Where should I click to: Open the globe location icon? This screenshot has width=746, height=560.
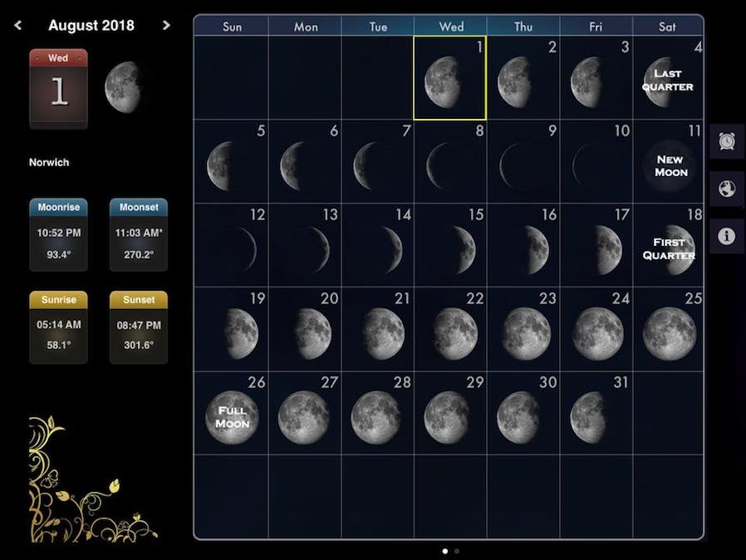727,189
